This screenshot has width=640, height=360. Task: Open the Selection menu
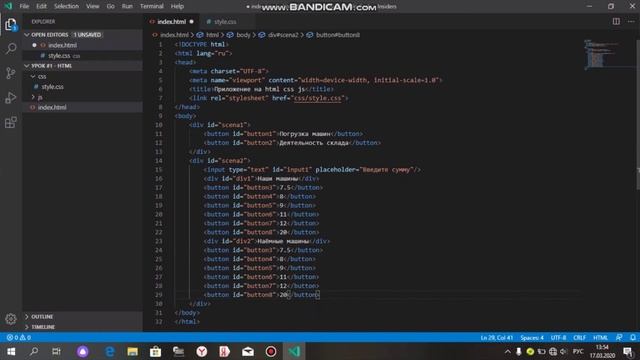coord(66,6)
